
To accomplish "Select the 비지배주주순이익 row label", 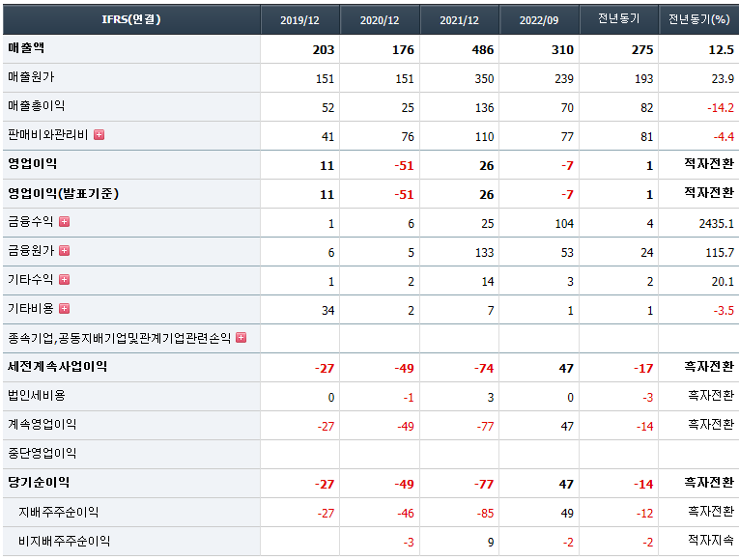I will click(x=64, y=541).
